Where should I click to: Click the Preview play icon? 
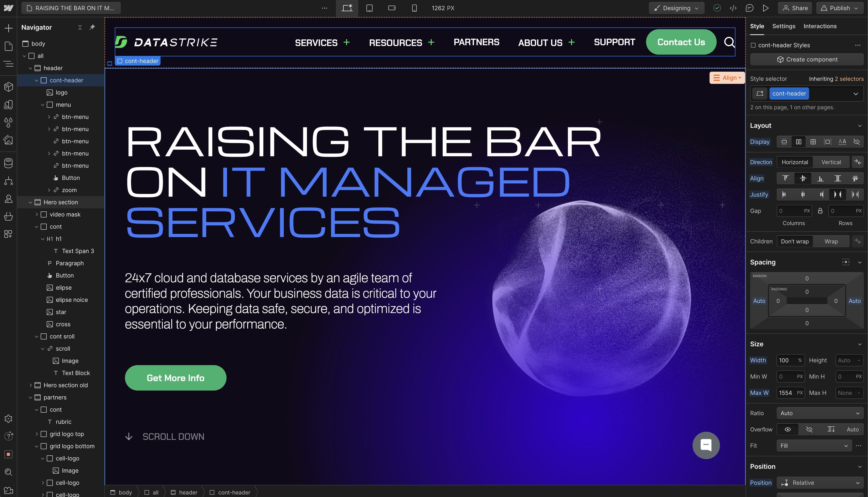tap(766, 8)
